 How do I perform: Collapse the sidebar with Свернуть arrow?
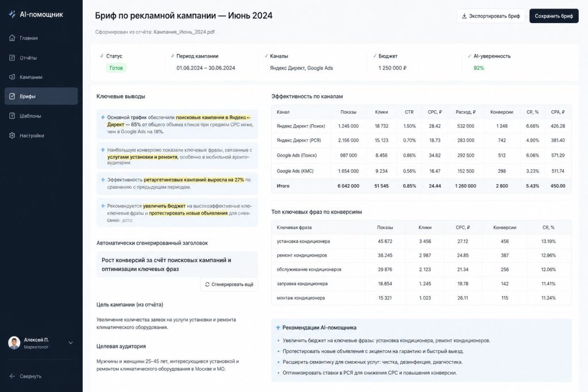pyautogui.click(x=12, y=377)
